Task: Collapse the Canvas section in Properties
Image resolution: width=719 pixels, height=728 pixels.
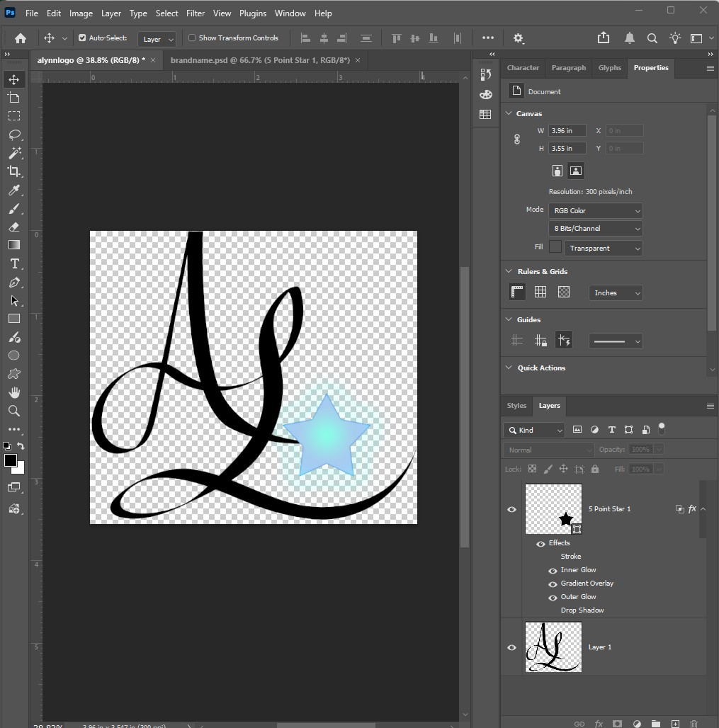Action: [509, 113]
